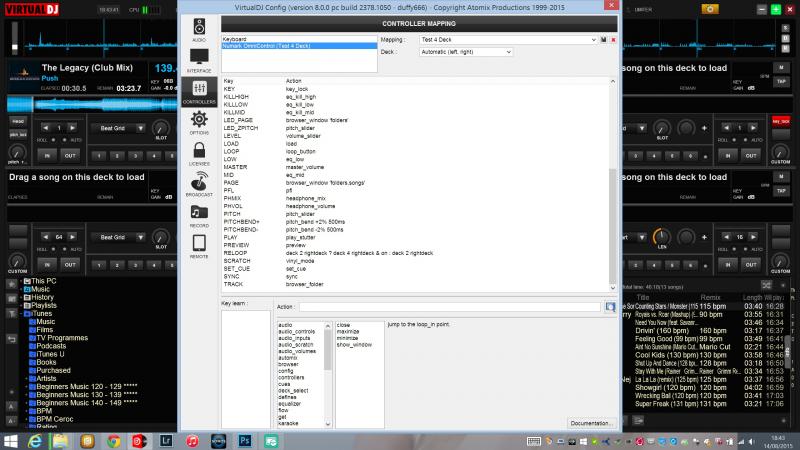This screenshot has height=450, width=800.
Task: Toggle LOOP IN on The Legacy deck
Action: click(x=47, y=156)
